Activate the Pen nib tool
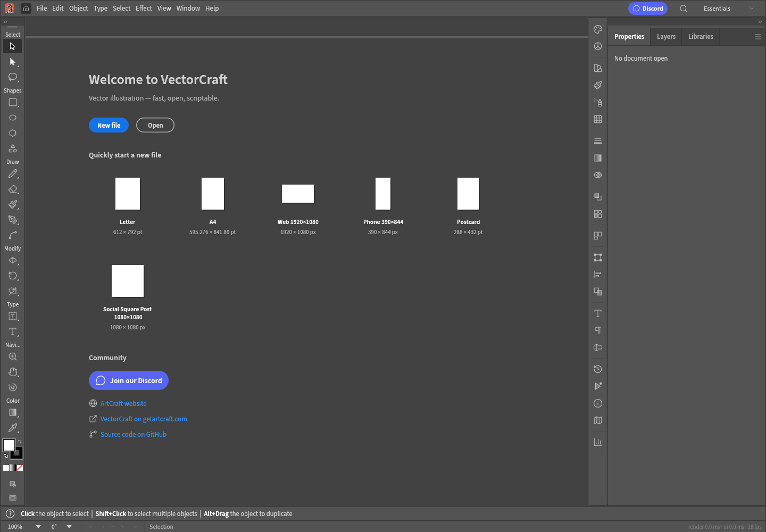 pos(13,220)
